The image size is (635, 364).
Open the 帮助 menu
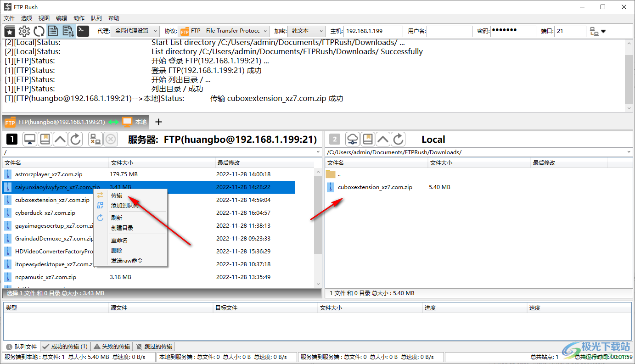click(x=114, y=18)
